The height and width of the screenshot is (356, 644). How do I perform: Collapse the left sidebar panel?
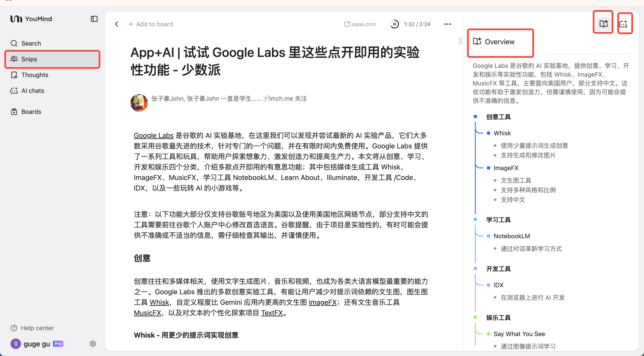pos(94,19)
